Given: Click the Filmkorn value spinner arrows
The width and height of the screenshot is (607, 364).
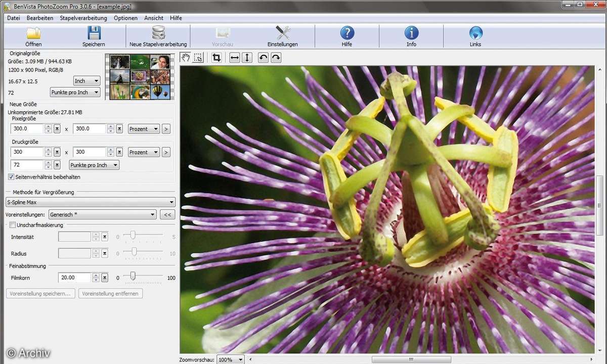Looking at the screenshot, I should click(96, 278).
